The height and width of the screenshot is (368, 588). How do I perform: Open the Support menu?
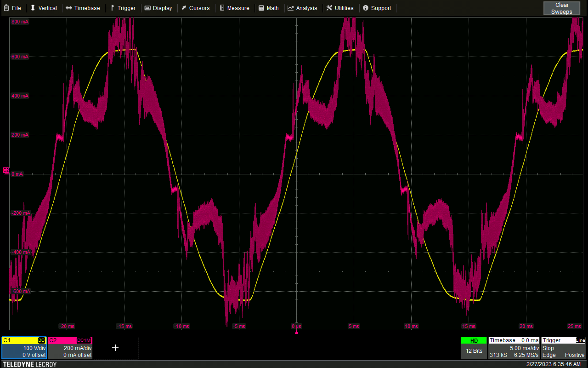point(377,8)
